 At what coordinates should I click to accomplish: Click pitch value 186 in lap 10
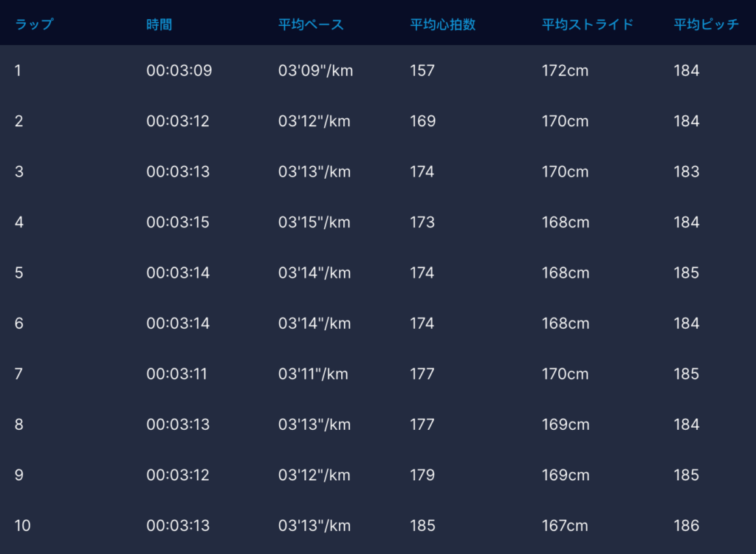(x=686, y=526)
